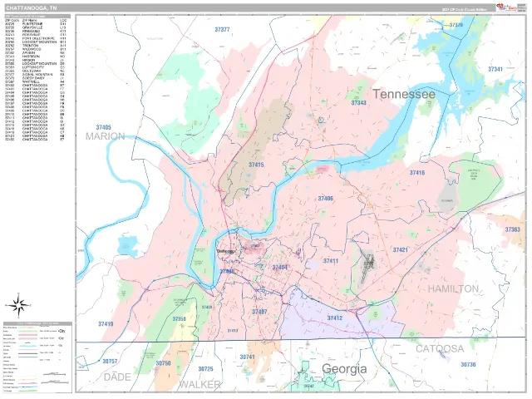
Task: Click the HARRISON row in ZIP index
Action: pos(35,57)
